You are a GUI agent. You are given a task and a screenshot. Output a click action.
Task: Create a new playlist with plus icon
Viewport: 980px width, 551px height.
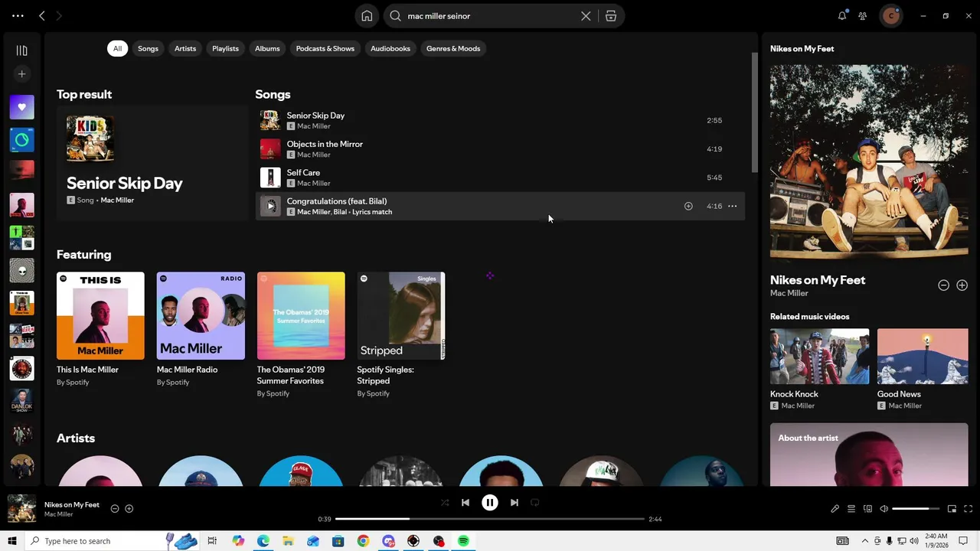click(21, 74)
